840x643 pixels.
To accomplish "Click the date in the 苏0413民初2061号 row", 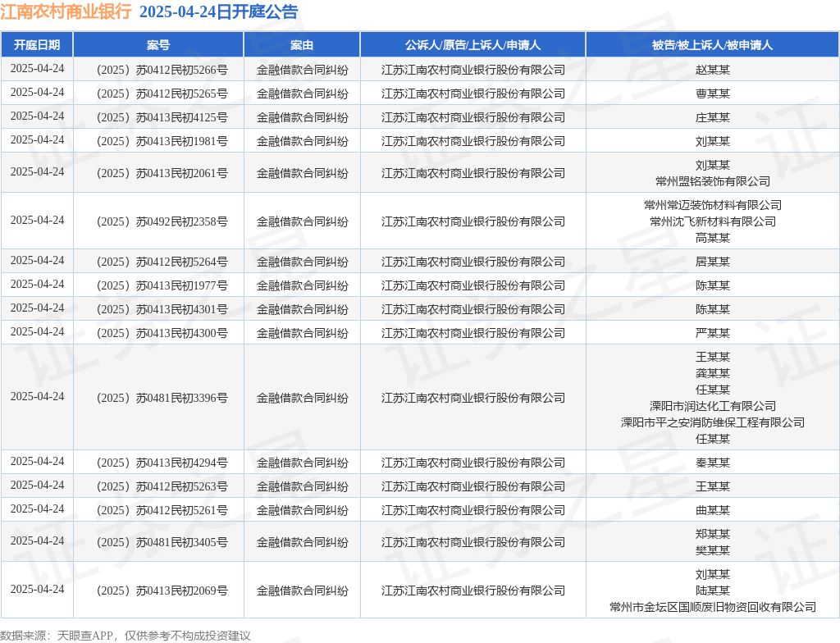I will 37,172.
